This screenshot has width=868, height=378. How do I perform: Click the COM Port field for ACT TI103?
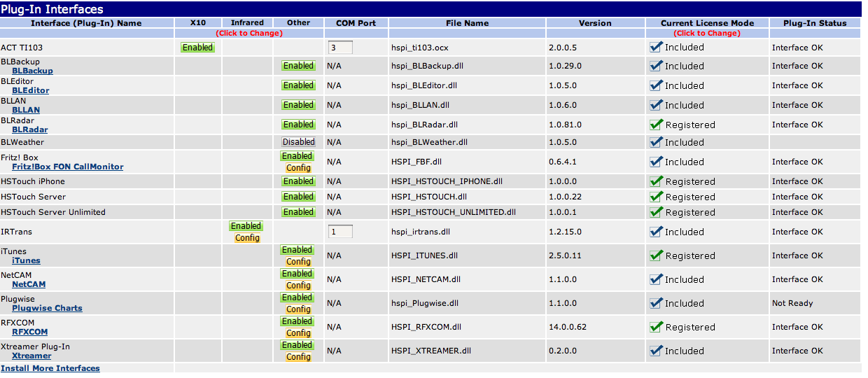[x=340, y=48]
